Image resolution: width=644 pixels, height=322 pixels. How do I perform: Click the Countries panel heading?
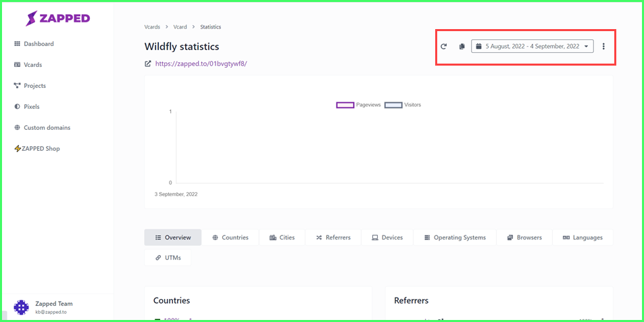tap(172, 300)
